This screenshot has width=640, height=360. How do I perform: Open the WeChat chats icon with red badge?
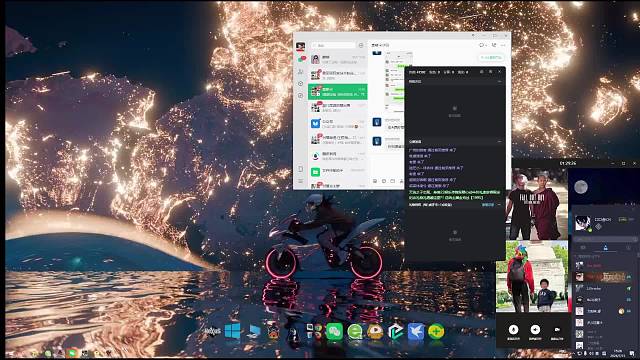(301, 60)
